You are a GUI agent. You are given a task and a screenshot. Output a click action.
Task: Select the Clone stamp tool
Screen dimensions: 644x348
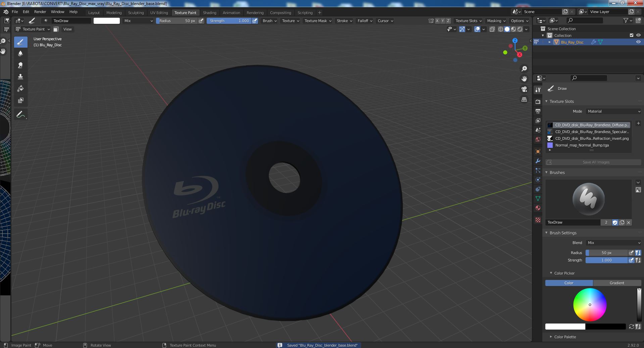point(20,77)
